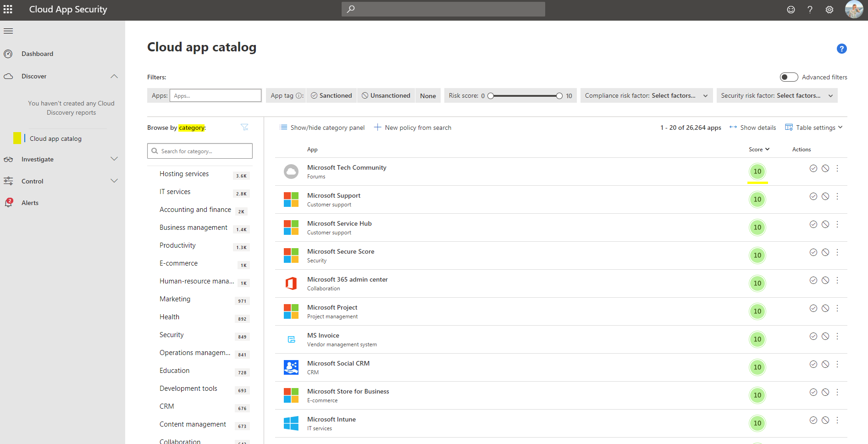Click inside the Search for category field
The height and width of the screenshot is (444, 868).
coord(199,150)
